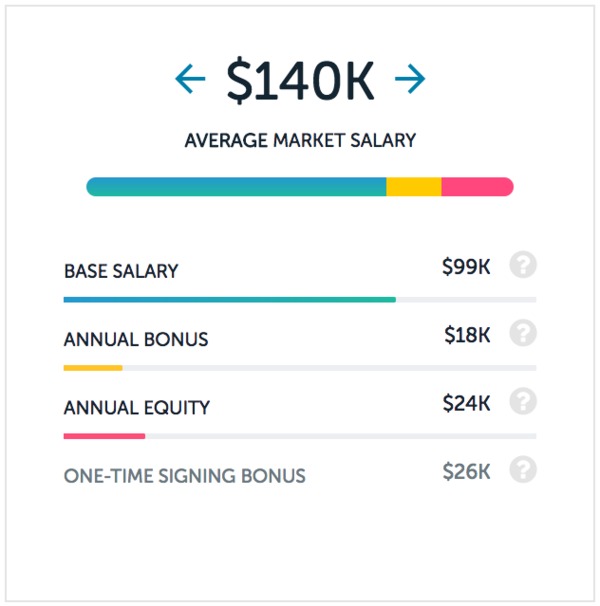The image size is (600, 606).
Task: Click the yellow segment of the salary bar
Action: click(x=414, y=187)
